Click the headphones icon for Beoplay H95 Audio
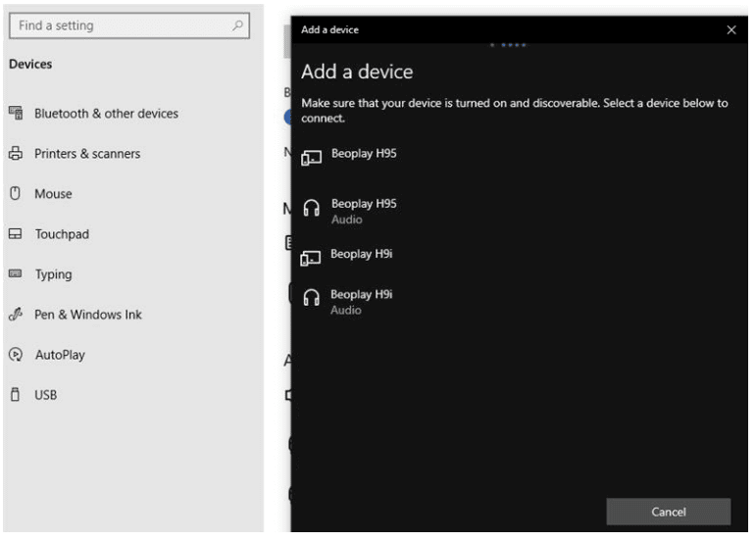Image resolution: width=756 pixels, height=541 pixels. click(x=311, y=208)
